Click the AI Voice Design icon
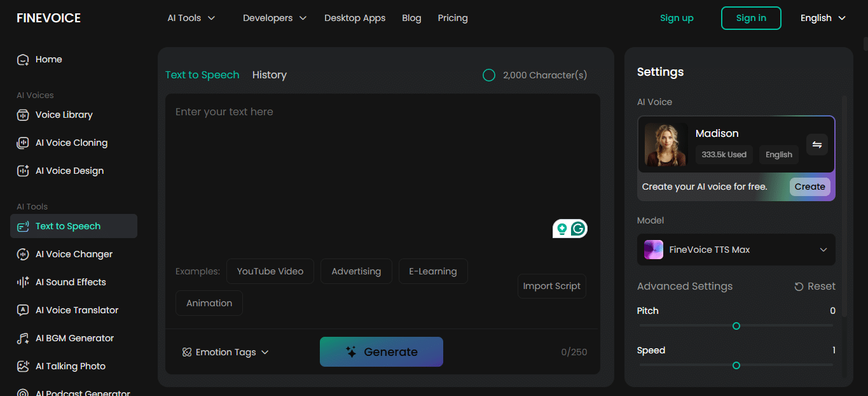 tap(23, 171)
